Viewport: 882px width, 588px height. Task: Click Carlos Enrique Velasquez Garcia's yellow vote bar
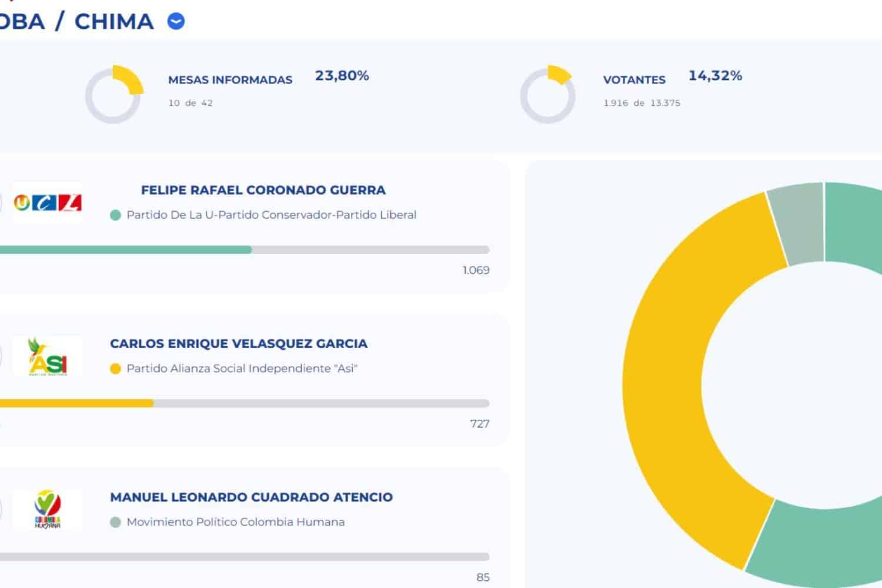point(76,403)
